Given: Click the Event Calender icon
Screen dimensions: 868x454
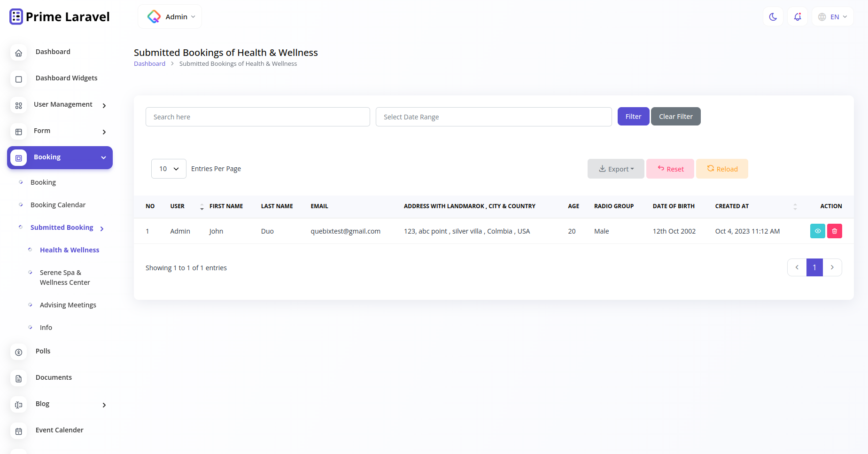Looking at the screenshot, I should pos(18,431).
